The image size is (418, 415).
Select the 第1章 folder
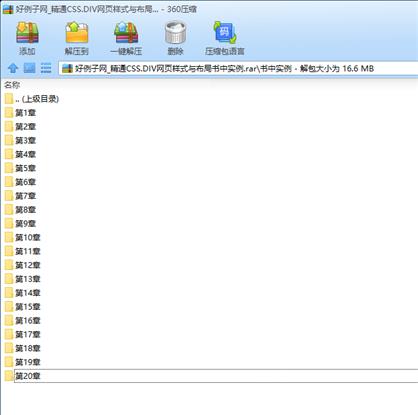pos(20,113)
